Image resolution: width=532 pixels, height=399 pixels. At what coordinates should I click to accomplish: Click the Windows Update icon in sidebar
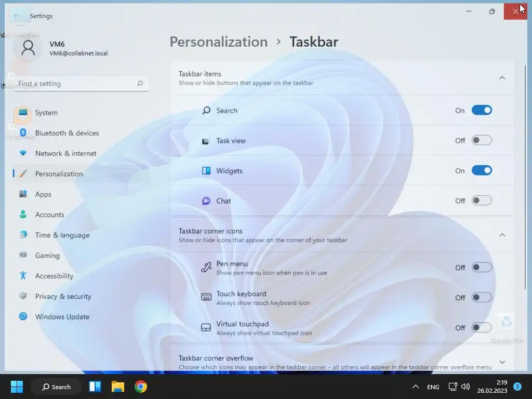pyautogui.click(x=23, y=316)
